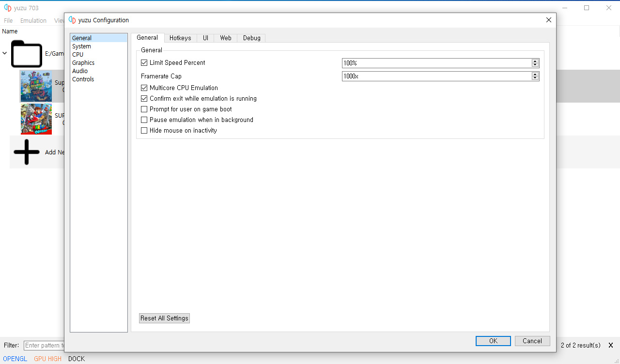Close the yuzu Configuration dialog
The image size is (620, 364).
click(548, 20)
